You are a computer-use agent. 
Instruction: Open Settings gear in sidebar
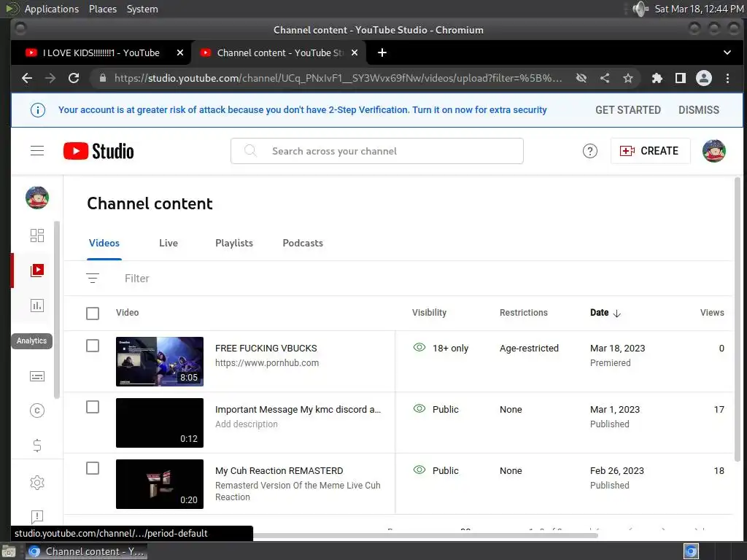click(x=37, y=483)
